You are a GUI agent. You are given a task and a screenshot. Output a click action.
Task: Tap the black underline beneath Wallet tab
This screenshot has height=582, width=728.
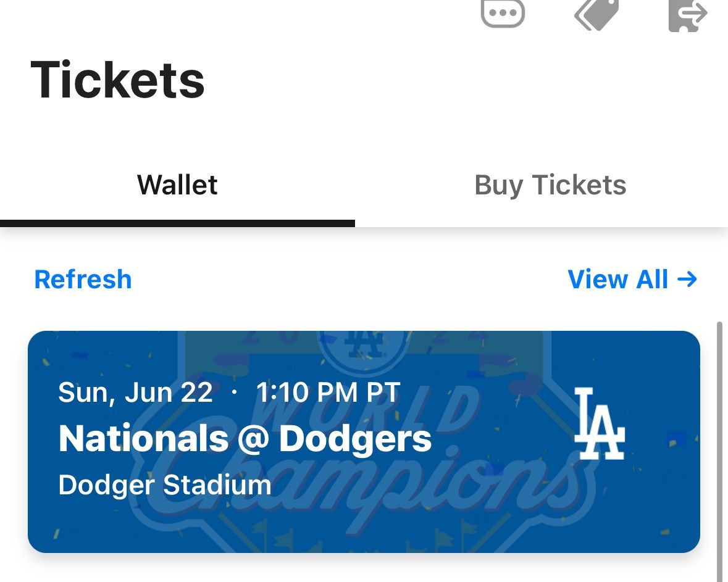[177, 223]
